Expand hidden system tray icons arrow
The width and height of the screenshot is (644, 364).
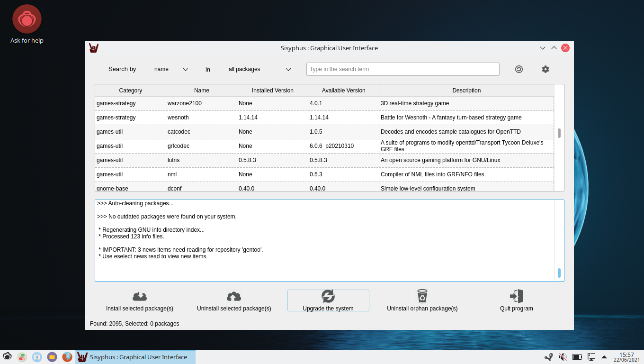pos(604,357)
